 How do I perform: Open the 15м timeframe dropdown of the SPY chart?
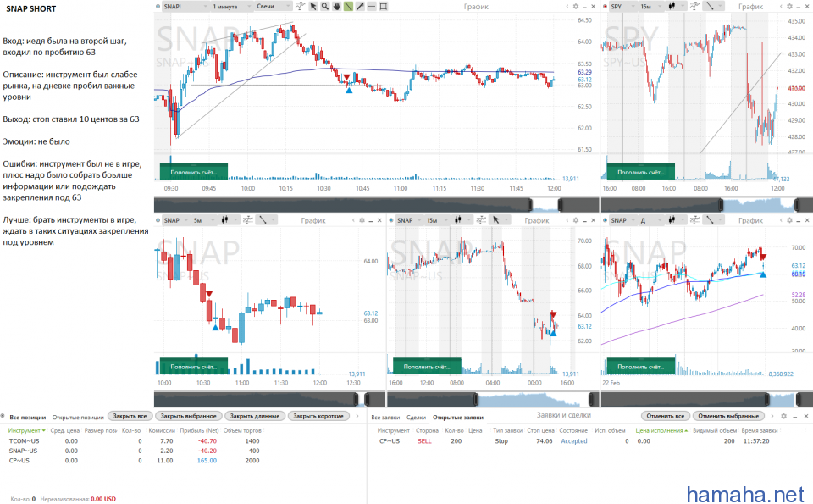tap(651, 6)
